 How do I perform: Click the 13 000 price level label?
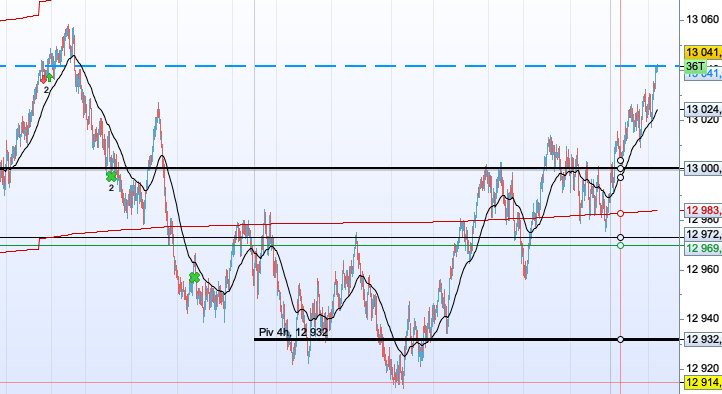703,168
